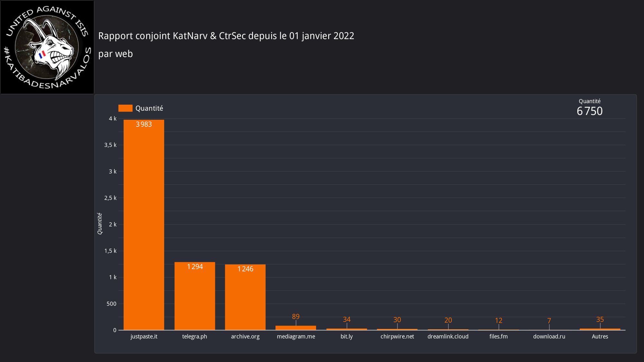Click the archive.org axis label

coord(245,337)
